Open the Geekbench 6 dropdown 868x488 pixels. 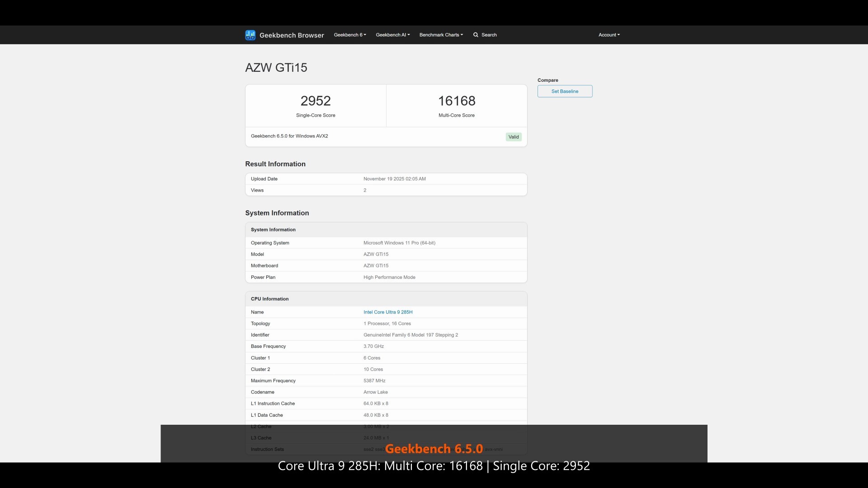pyautogui.click(x=349, y=35)
